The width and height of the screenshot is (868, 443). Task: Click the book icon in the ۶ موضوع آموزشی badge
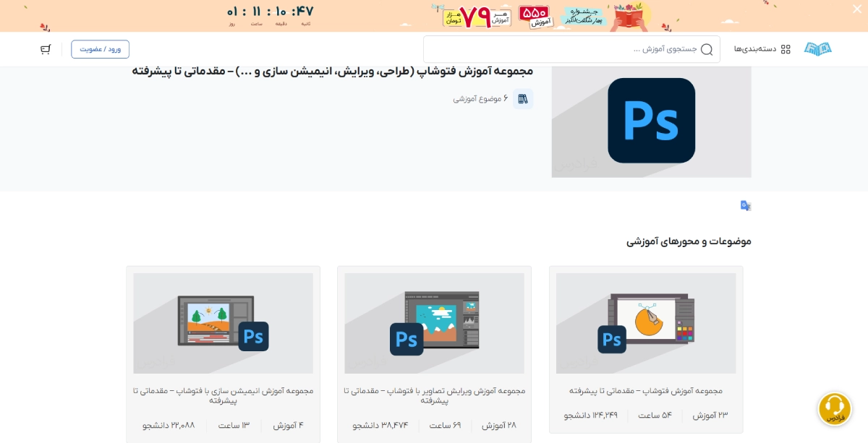[523, 98]
